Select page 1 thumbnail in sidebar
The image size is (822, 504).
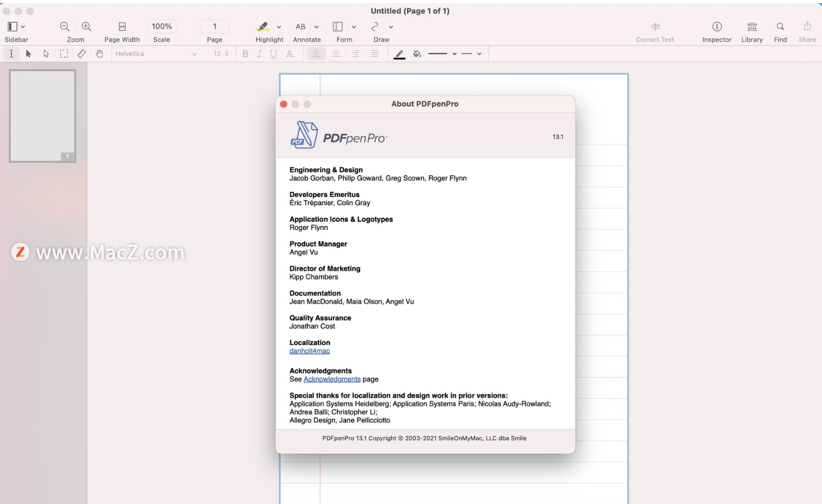click(42, 116)
